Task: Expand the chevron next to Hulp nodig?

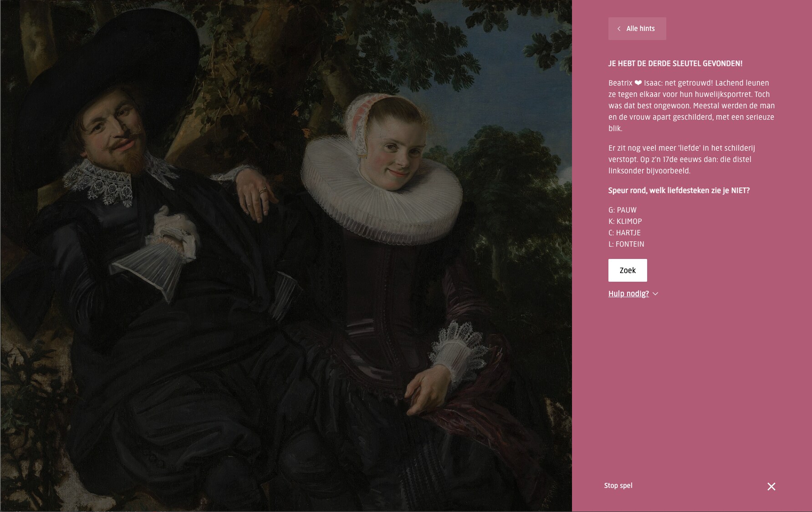Action: pyautogui.click(x=655, y=294)
